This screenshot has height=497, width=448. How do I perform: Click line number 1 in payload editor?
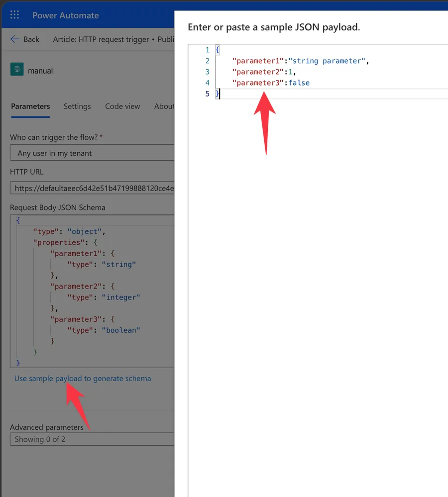pyautogui.click(x=207, y=50)
